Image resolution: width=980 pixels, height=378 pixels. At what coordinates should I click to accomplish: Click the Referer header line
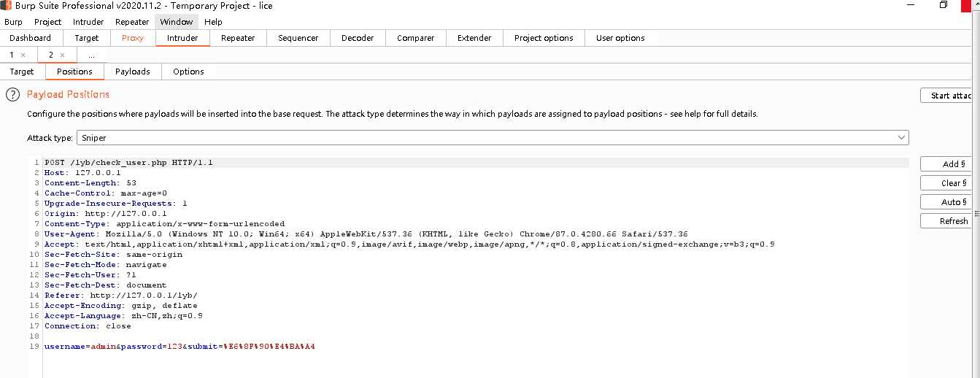(121, 295)
